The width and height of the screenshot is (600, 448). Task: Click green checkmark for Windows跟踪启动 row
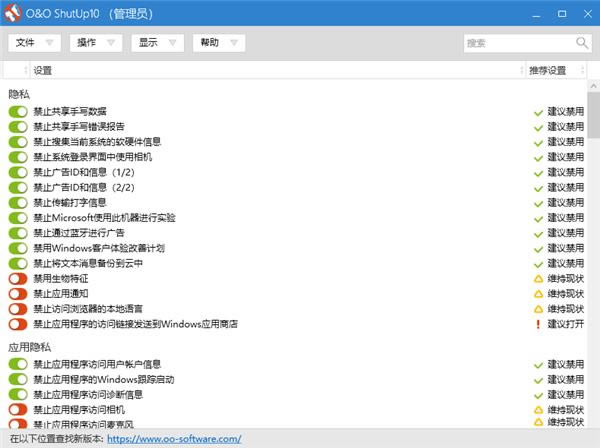click(x=538, y=381)
